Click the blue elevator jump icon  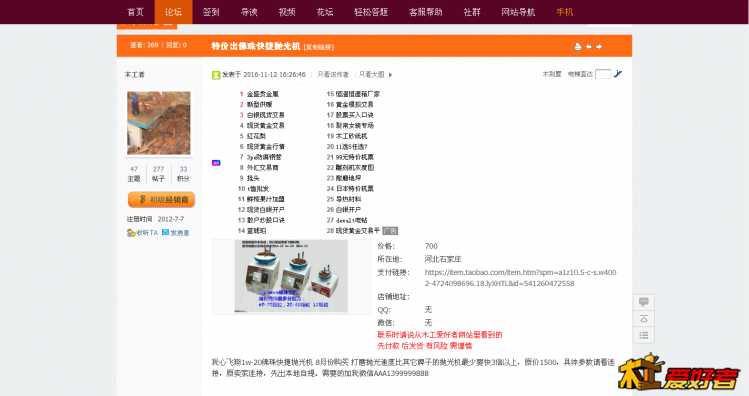point(618,74)
